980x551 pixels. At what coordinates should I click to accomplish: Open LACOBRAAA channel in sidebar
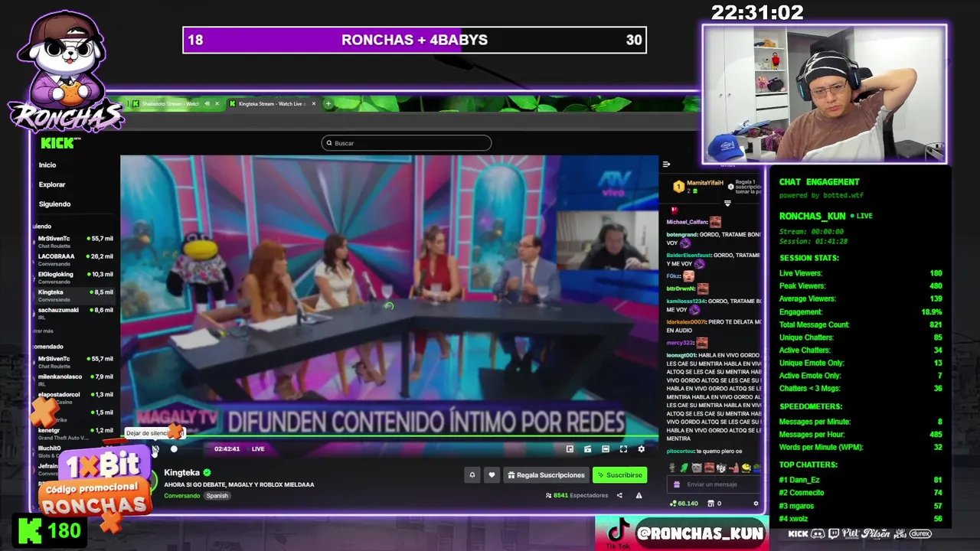(x=75, y=259)
